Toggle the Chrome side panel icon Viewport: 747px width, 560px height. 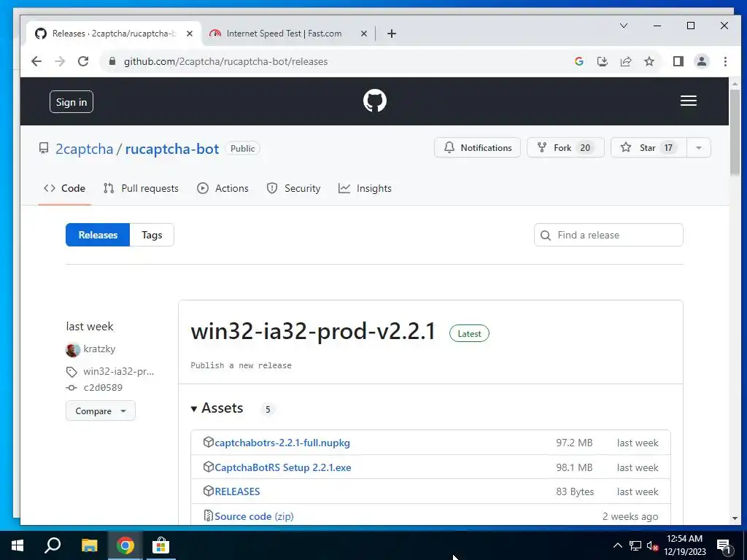pyautogui.click(x=678, y=61)
